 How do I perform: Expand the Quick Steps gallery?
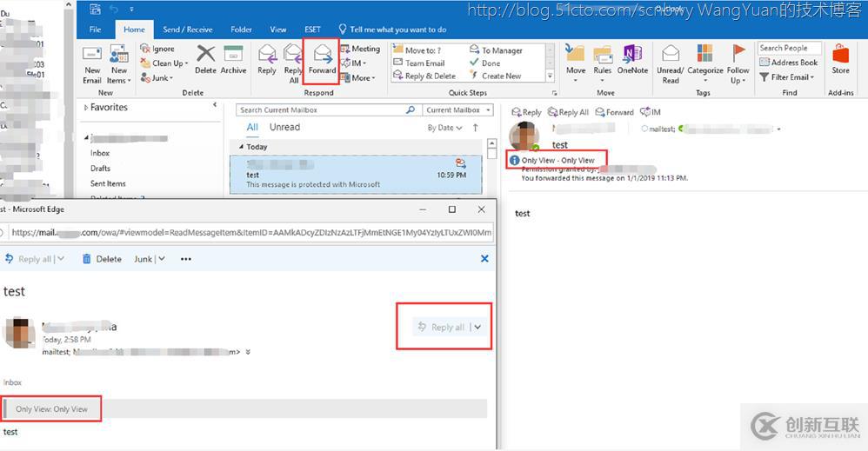pos(551,76)
